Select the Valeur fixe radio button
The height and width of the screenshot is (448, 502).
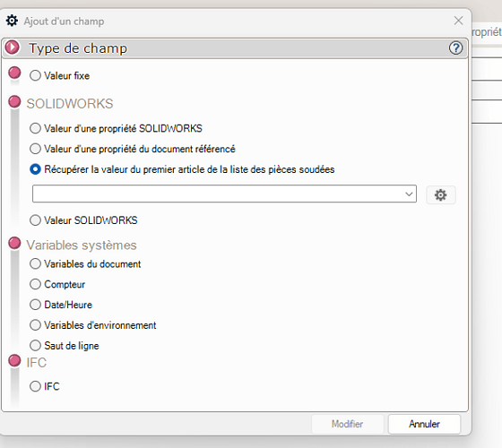coord(35,75)
